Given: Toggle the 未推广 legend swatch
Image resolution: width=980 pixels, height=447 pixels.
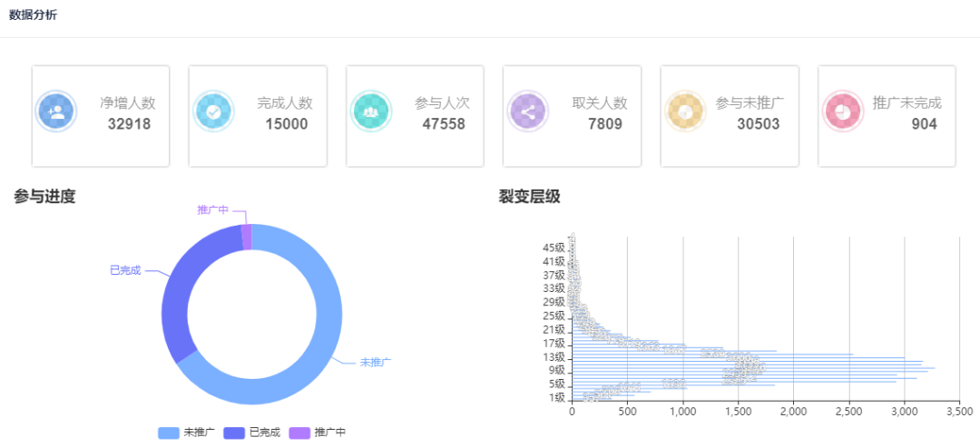Looking at the screenshot, I should pos(169,432).
